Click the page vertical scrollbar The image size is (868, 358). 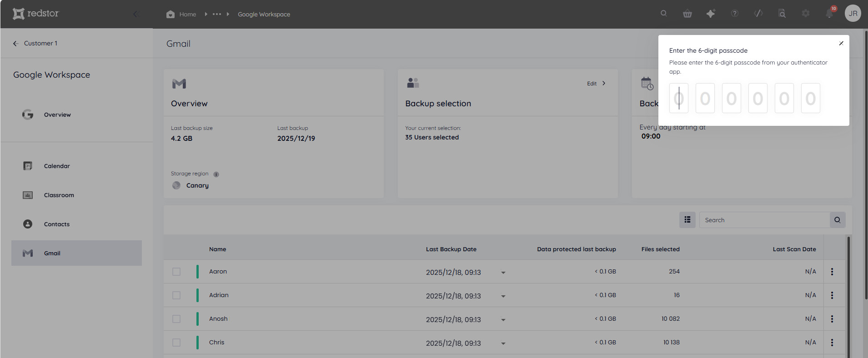tap(866, 165)
